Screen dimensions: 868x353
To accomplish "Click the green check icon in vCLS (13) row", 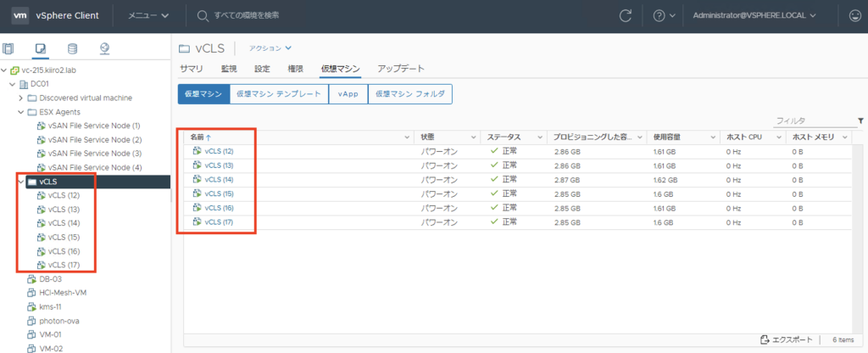I will tap(494, 165).
